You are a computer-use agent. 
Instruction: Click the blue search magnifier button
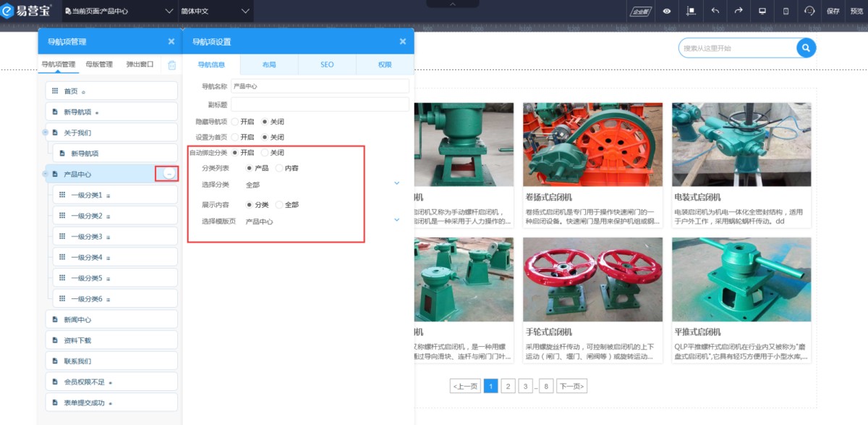[x=806, y=49]
